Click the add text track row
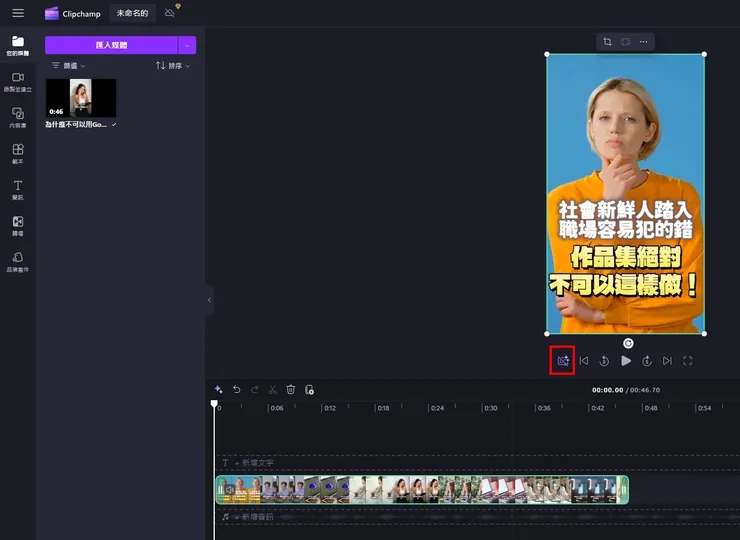The height and width of the screenshot is (540, 740). [x=478, y=463]
